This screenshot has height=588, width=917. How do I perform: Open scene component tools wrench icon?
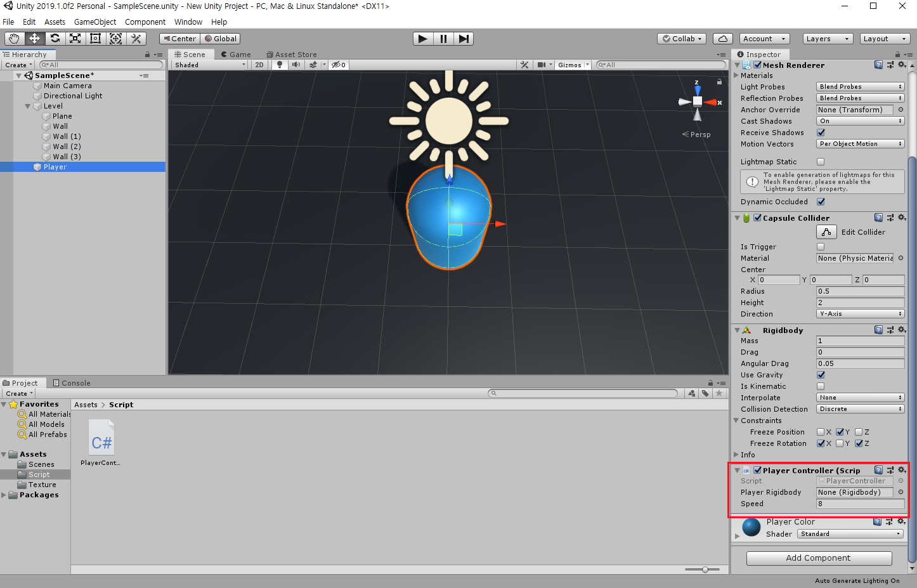[524, 65]
